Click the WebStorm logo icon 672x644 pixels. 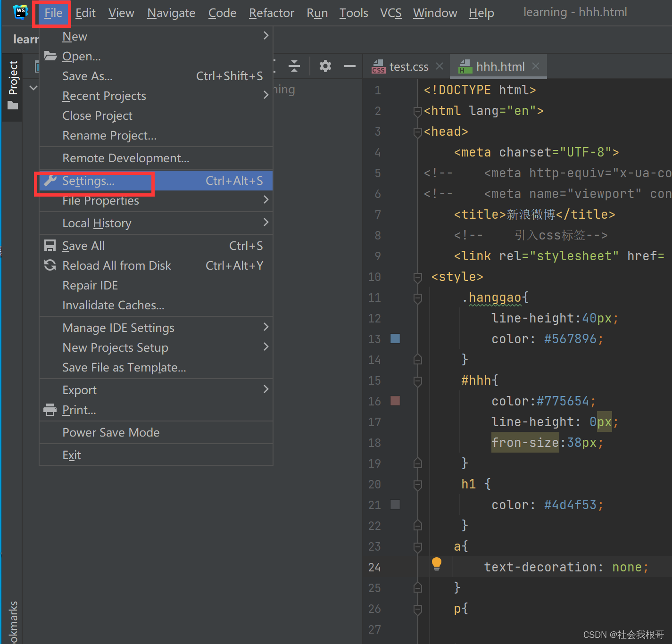point(20,11)
